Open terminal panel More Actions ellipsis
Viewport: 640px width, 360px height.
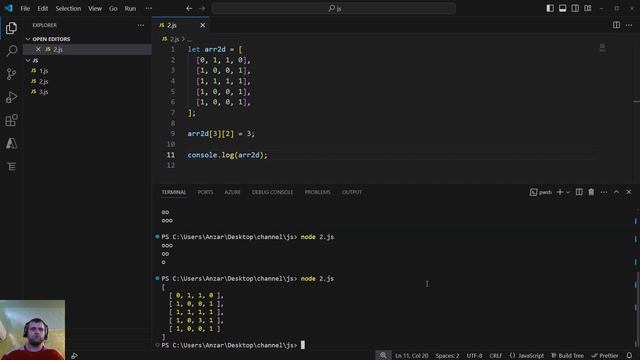point(604,192)
